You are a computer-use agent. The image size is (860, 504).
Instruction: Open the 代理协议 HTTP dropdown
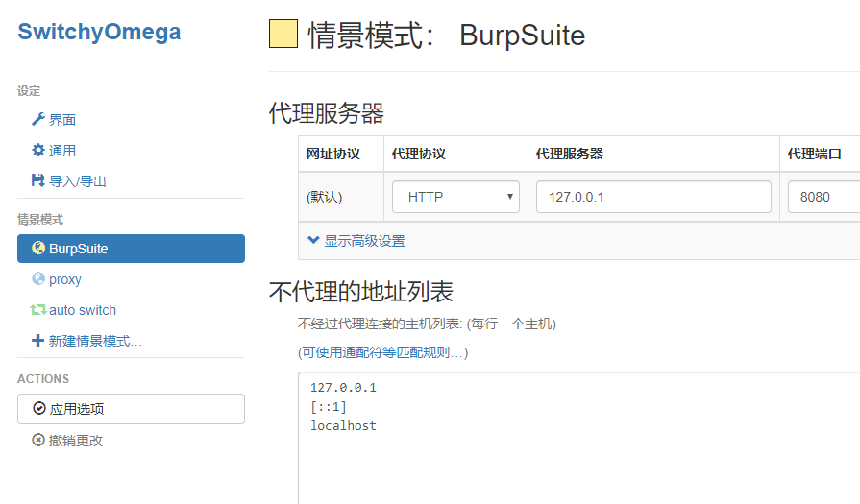coord(455,197)
